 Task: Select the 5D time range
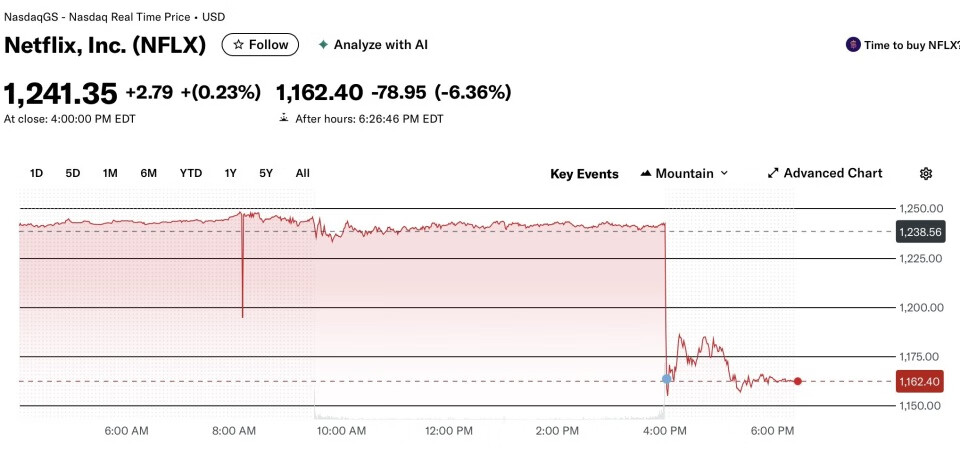click(73, 173)
